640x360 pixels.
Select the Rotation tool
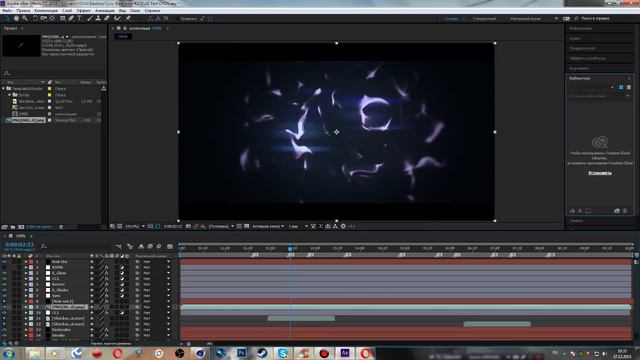(35, 18)
